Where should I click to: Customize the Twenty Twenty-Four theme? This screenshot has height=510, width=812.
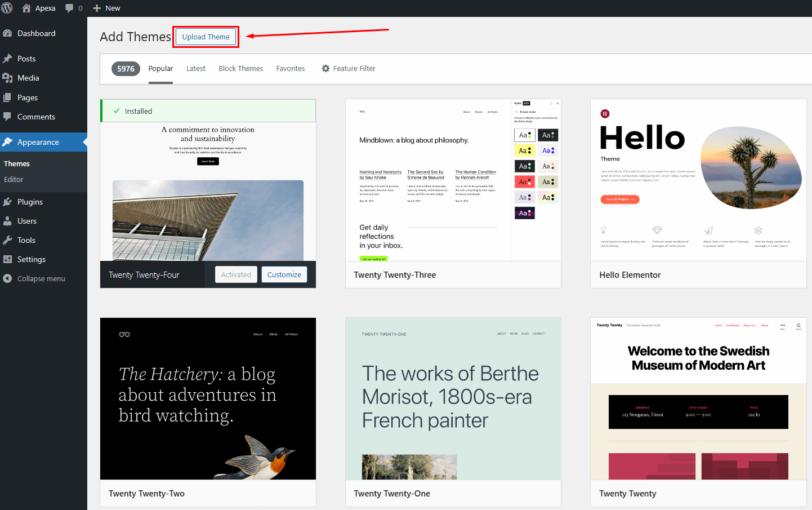(284, 274)
